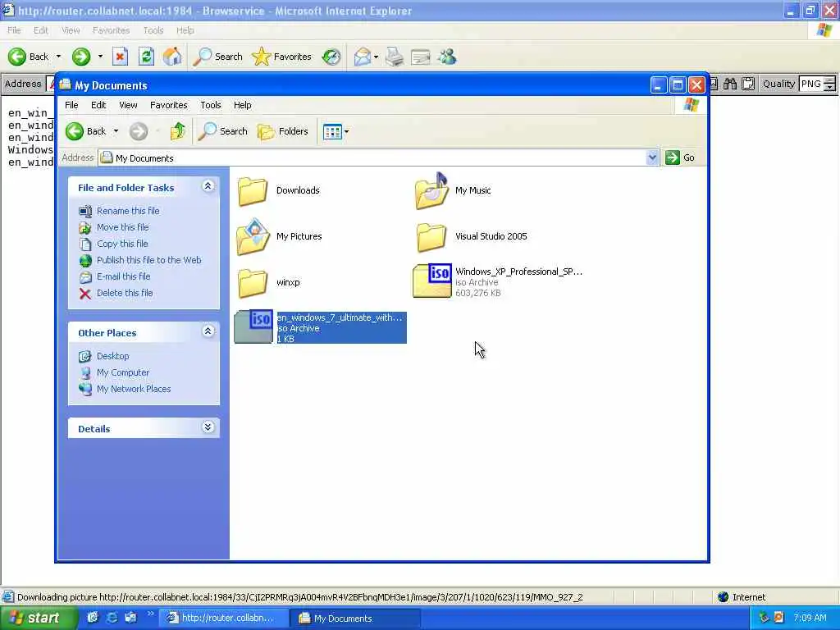Click Copy this file link

(122, 244)
